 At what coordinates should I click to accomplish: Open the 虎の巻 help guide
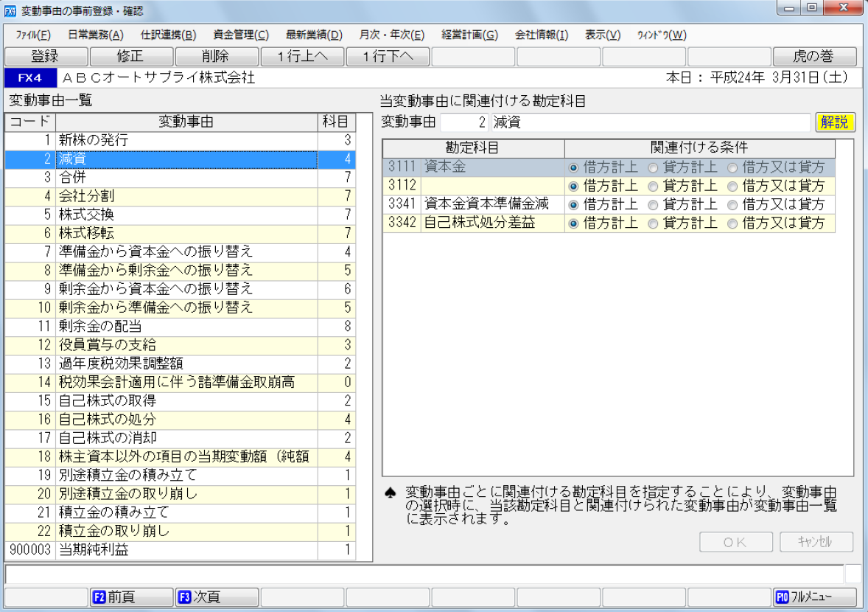[814, 56]
